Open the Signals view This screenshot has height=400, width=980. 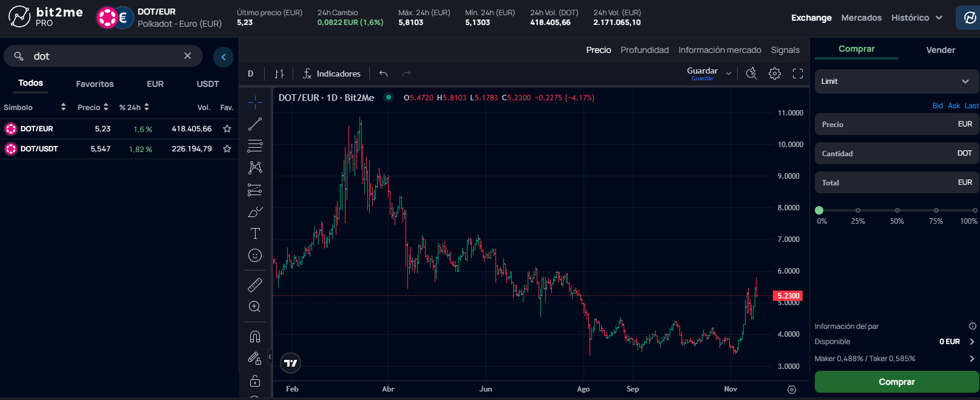785,50
